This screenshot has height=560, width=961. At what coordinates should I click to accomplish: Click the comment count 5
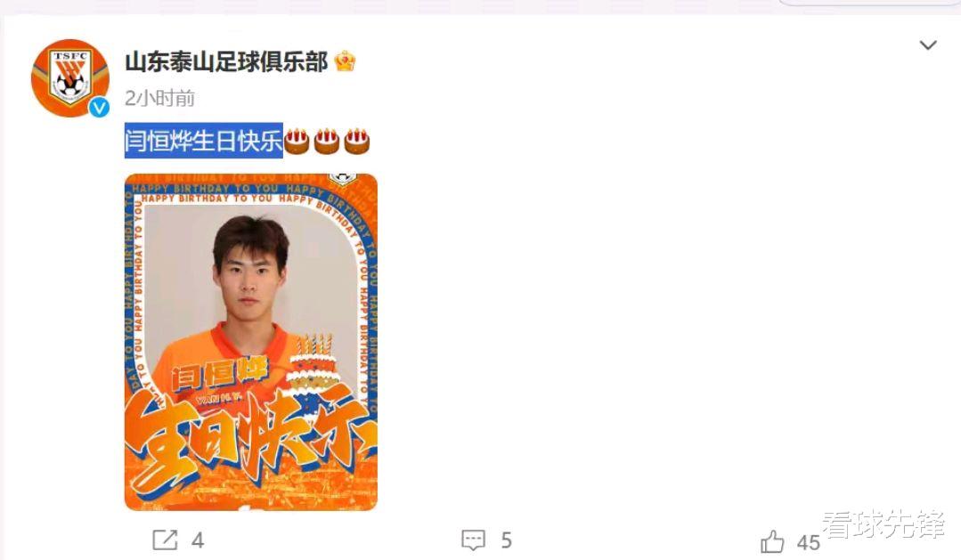[506, 540]
